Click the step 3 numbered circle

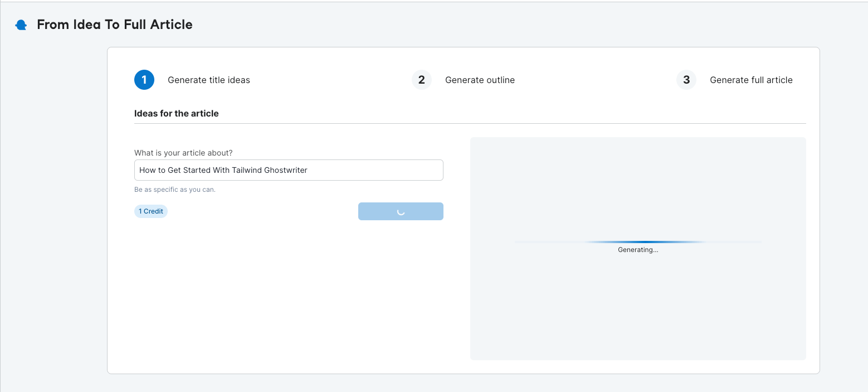point(686,80)
